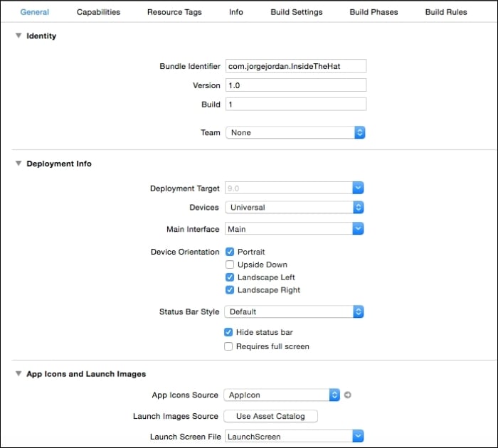This screenshot has width=498, height=448.
Task: Collapse App Icons and Launch Images section
Action: (18, 373)
